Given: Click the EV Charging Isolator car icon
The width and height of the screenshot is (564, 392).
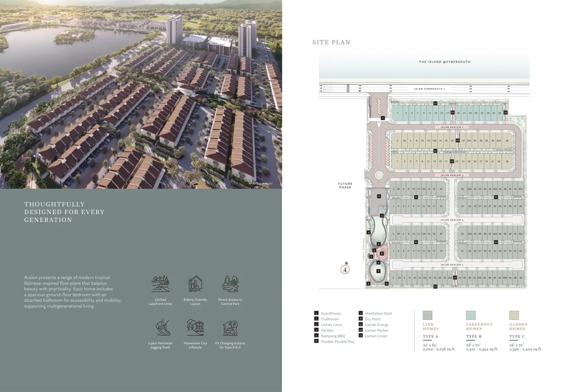Looking at the screenshot, I should [230, 328].
